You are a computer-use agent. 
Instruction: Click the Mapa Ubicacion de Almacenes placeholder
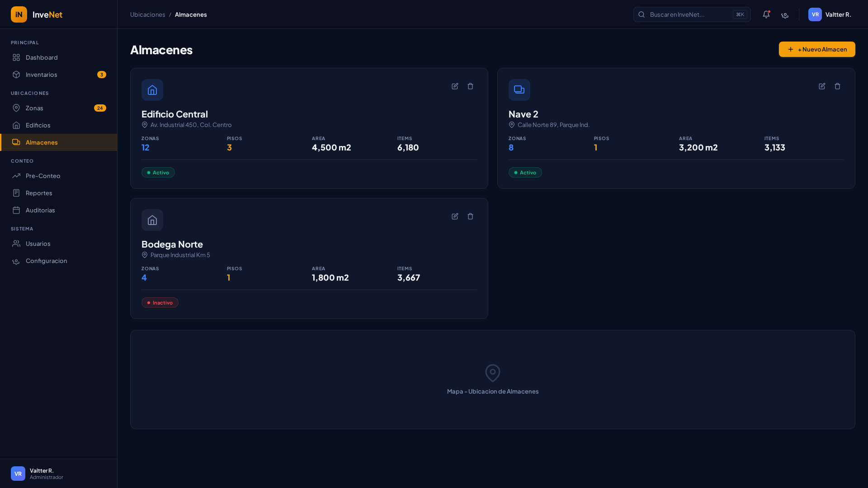click(x=492, y=380)
